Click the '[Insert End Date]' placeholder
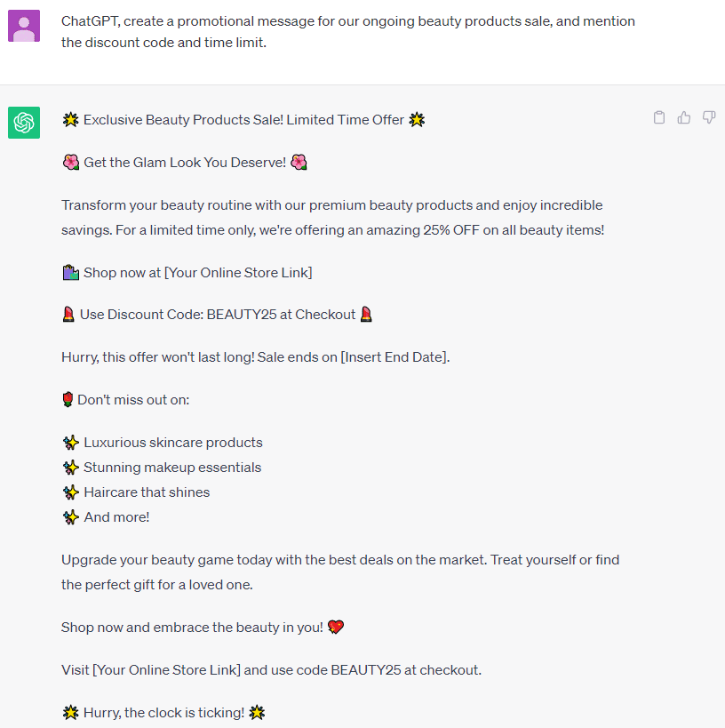The height and width of the screenshot is (728, 725). click(394, 357)
